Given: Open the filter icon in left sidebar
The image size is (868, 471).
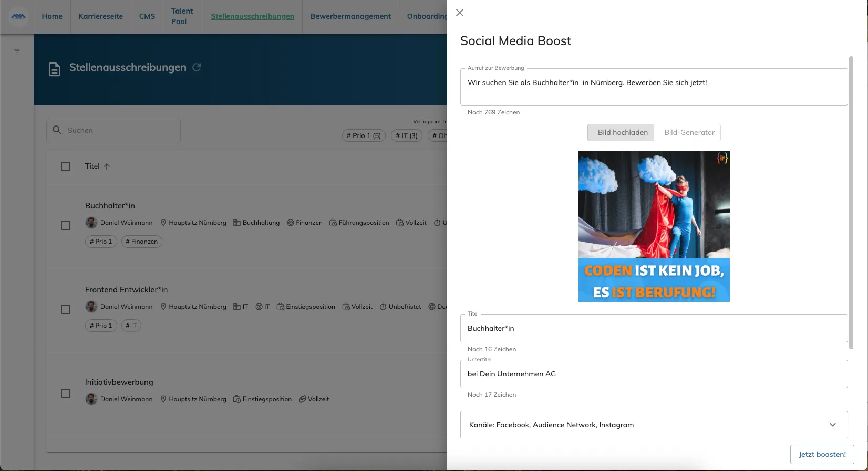Looking at the screenshot, I should pos(17,51).
